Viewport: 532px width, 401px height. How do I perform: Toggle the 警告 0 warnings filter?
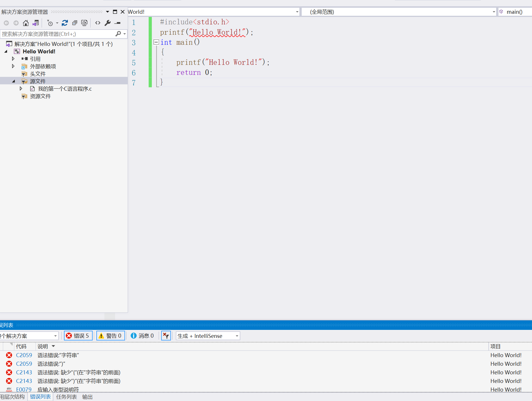[x=110, y=336]
